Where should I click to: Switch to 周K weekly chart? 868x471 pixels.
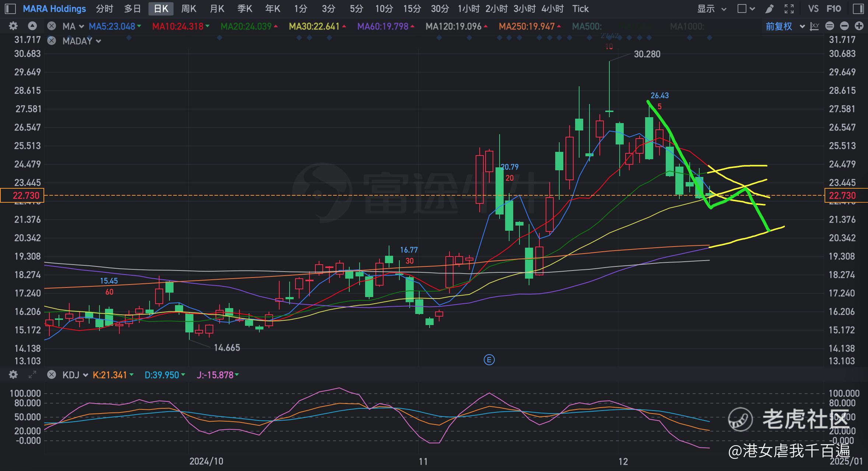189,8
